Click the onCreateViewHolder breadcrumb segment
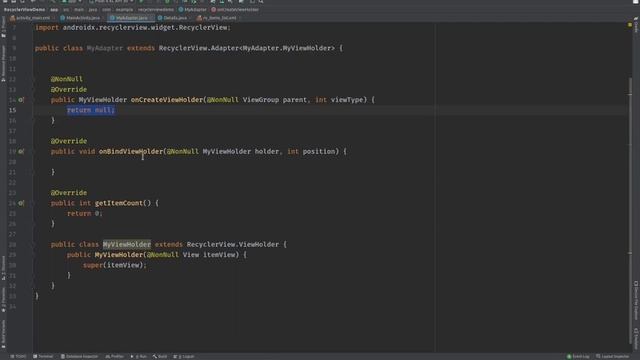 [x=235, y=9]
